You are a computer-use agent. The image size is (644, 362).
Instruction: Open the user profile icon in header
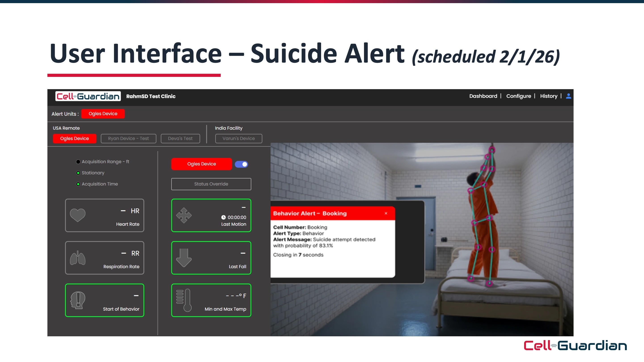click(x=568, y=96)
